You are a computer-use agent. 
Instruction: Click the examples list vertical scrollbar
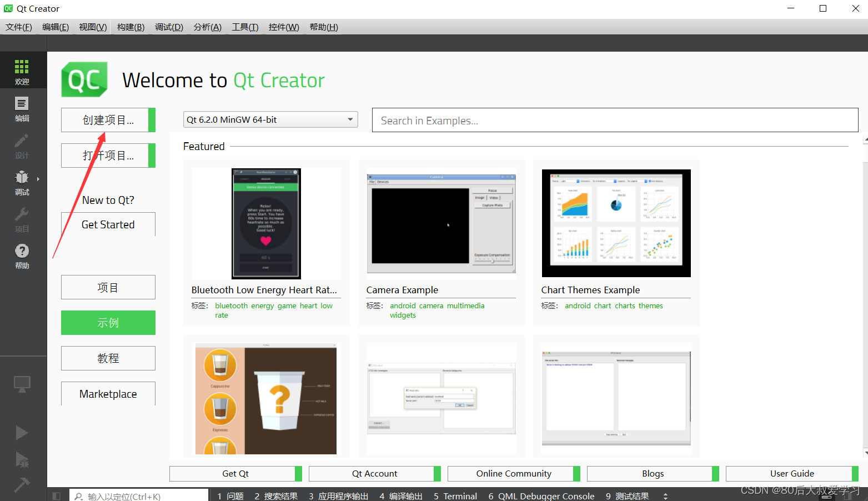pyautogui.click(x=865, y=297)
